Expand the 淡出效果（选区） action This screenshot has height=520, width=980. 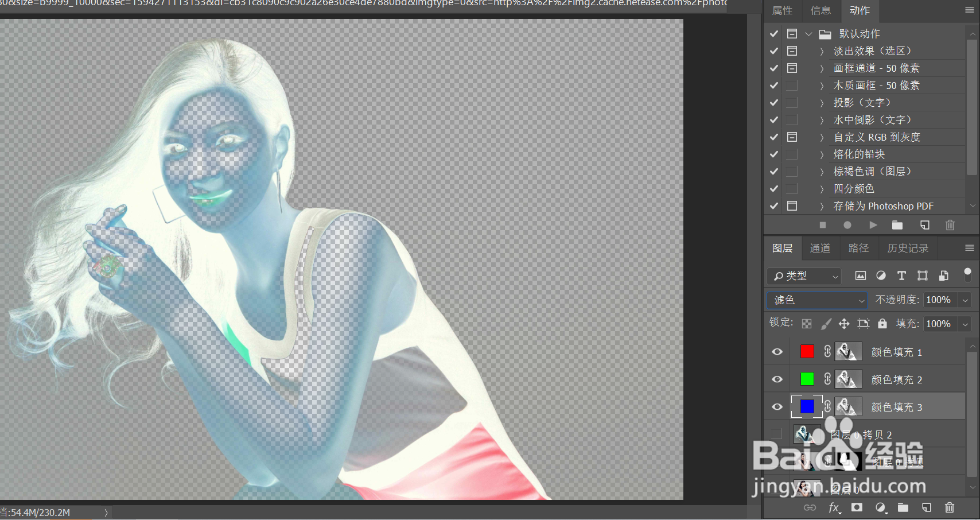822,51
